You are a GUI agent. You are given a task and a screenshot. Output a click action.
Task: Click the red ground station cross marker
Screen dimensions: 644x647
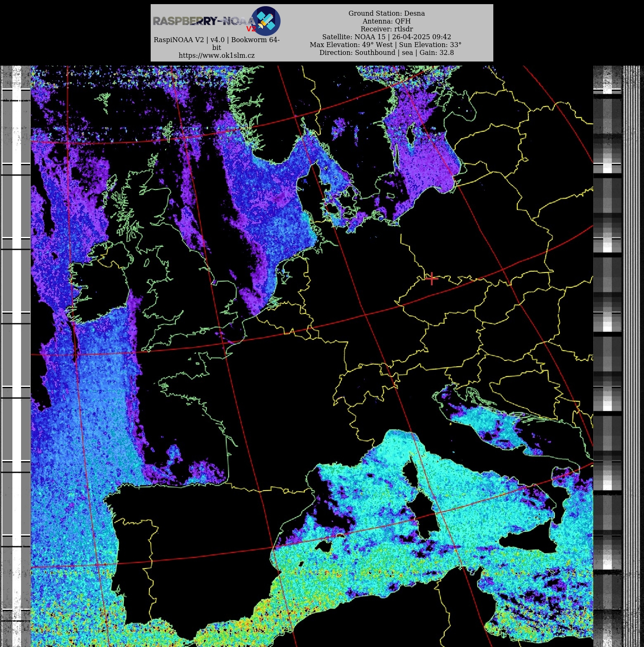[431, 279]
